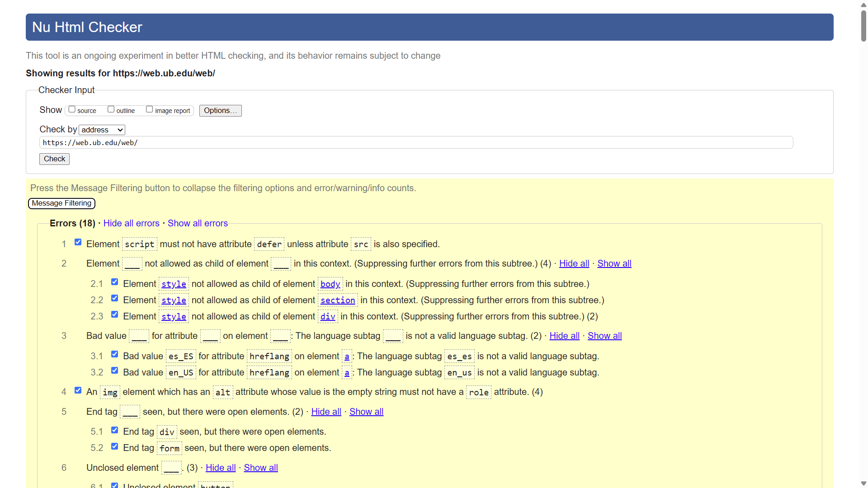Collapse the Message Filtering panel
The image size is (868, 488).
coord(61,203)
